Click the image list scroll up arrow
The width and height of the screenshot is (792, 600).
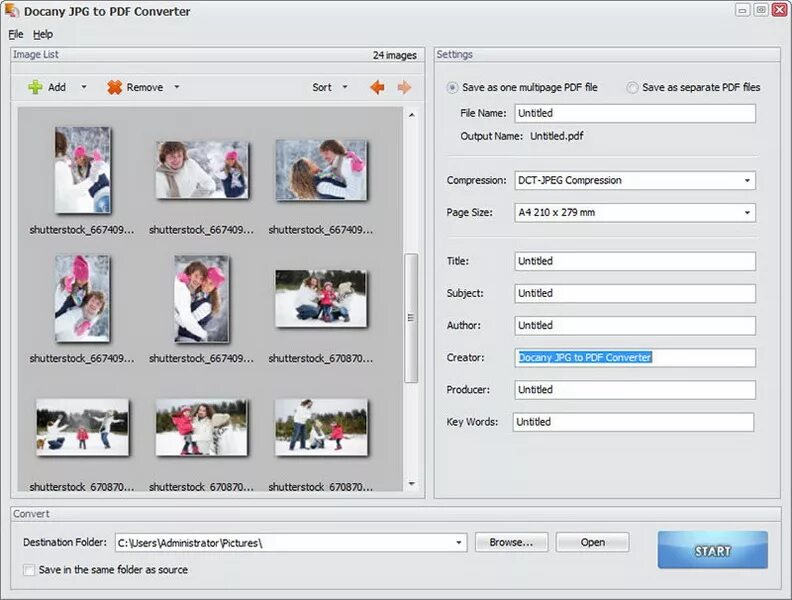click(412, 115)
